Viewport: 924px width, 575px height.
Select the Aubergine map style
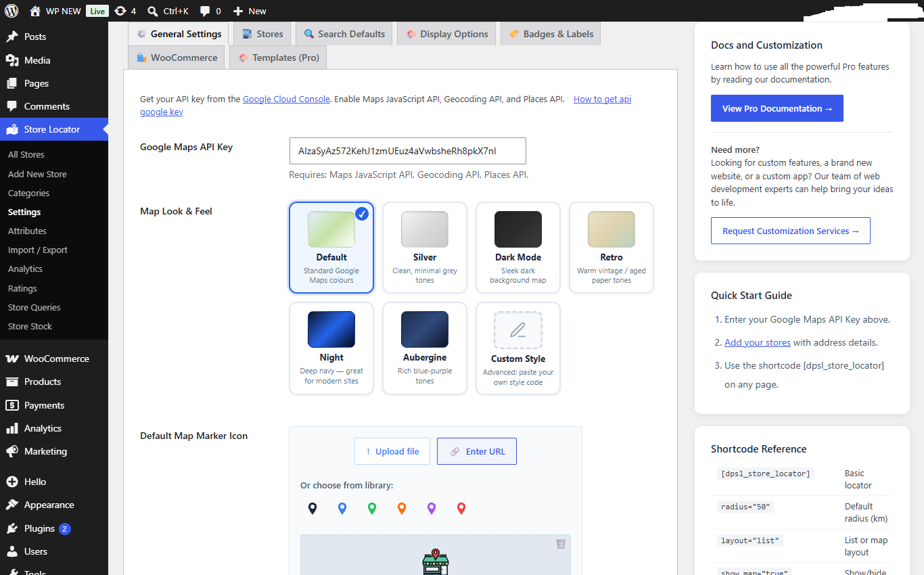click(425, 348)
